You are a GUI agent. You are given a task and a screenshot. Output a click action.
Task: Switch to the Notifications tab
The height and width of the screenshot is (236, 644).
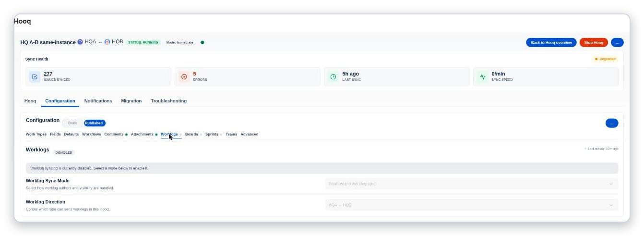98,101
